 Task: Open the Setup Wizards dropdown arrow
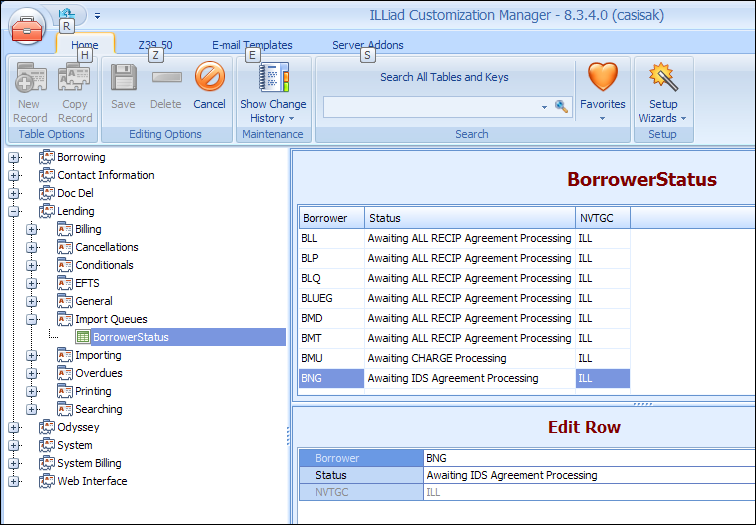683,119
